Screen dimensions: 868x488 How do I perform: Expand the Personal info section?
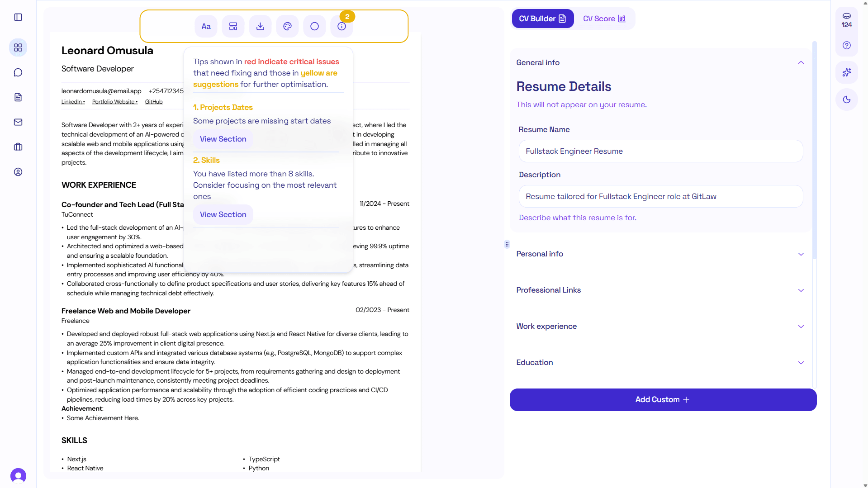[801, 254]
